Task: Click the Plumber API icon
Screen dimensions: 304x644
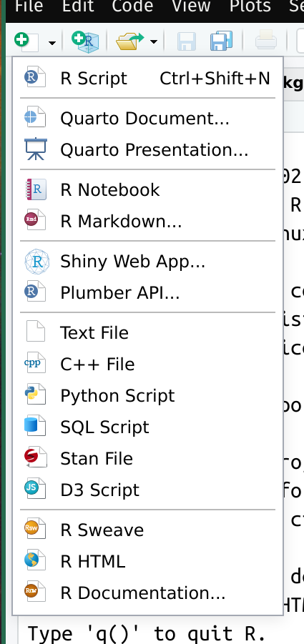Action: [x=35, y=292]
